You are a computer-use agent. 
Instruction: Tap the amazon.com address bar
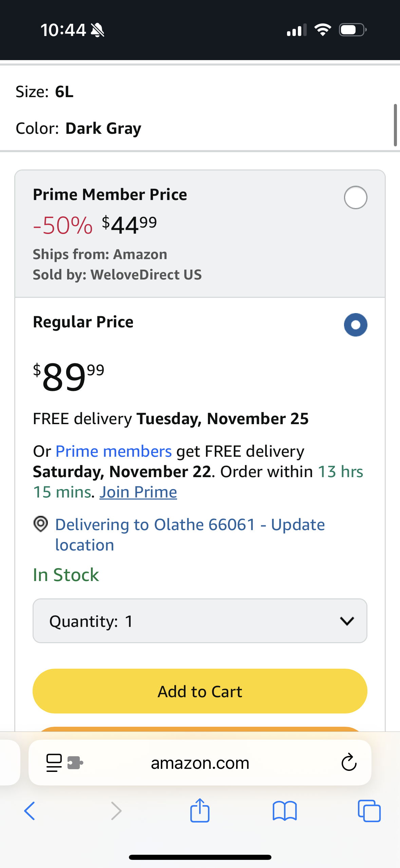(x=200, y=763)
